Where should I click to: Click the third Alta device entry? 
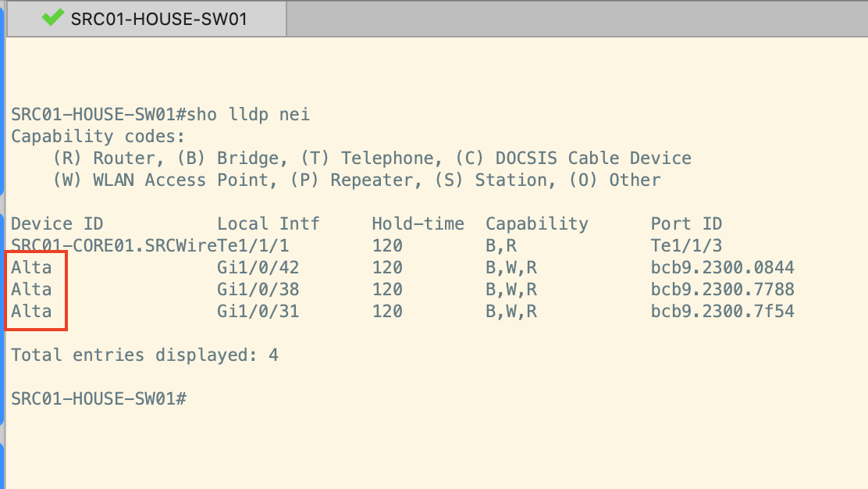pos(31,311)
